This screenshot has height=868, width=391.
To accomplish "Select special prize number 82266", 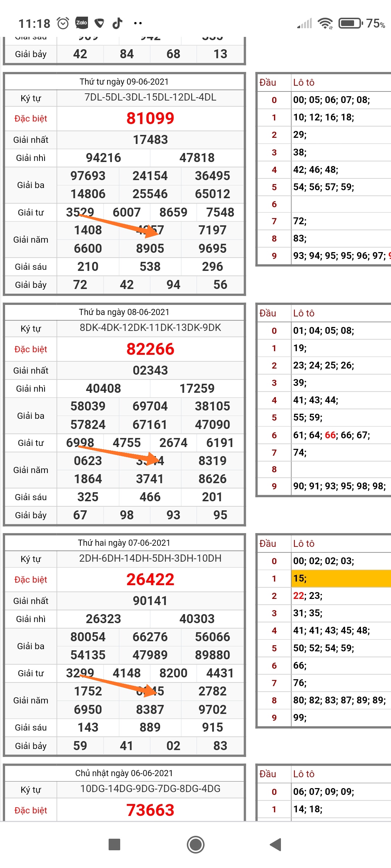I will [x=150, y=349].
